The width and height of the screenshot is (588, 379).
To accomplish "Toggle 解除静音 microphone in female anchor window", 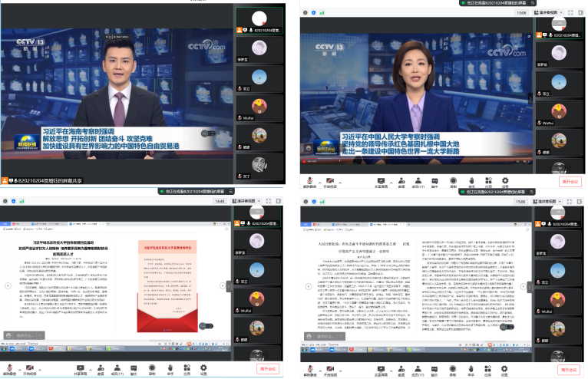I will point(309,181).
